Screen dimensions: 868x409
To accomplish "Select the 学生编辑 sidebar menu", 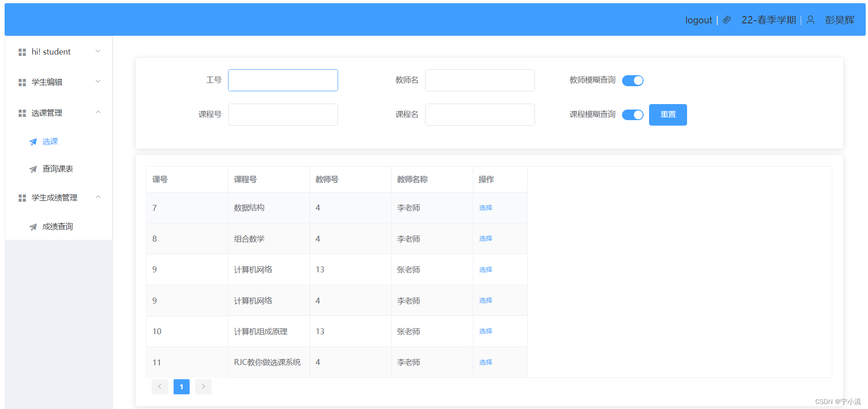I will pyautogui.click(x=59, y=82).
